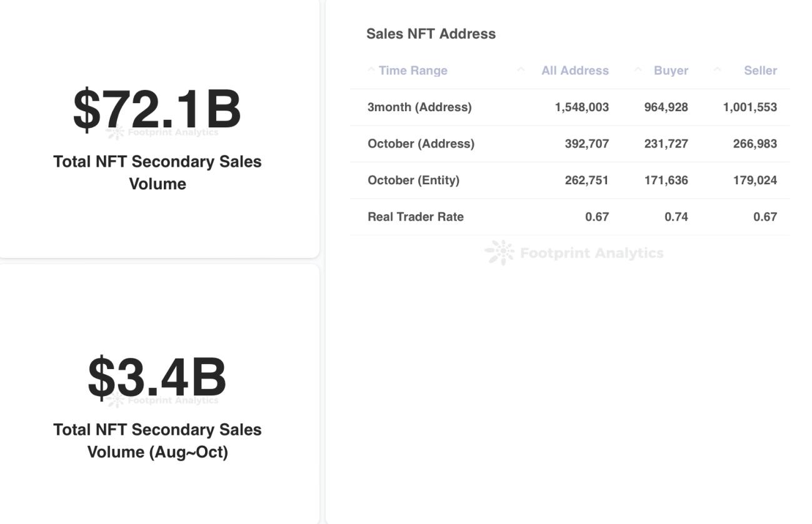Screen dimensions: 812x524
Task: Toggle the sort arrow next to Buyer
Action: (638, 69)
